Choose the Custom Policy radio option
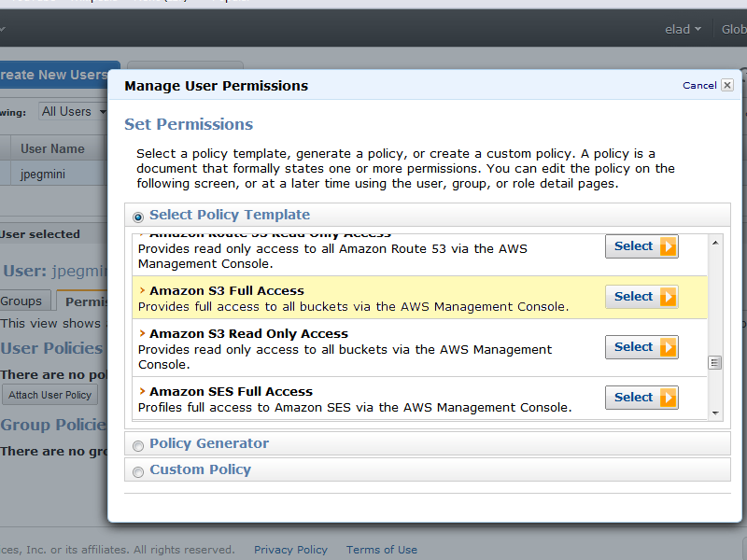 click(138, 472)
